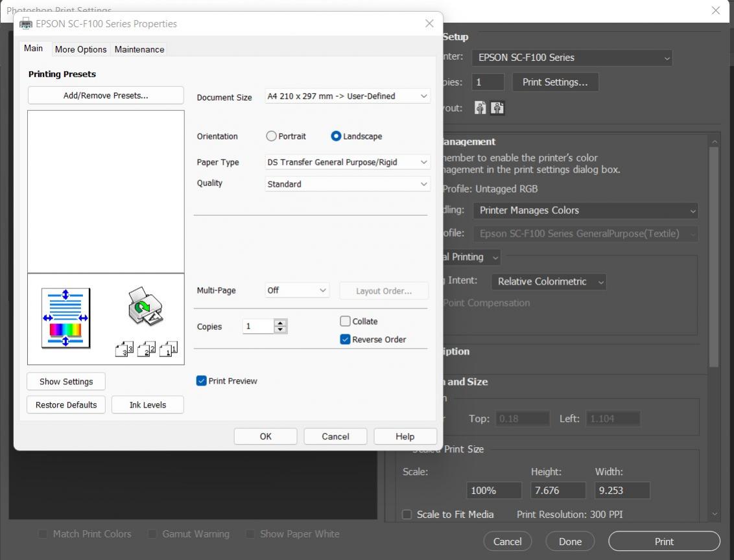Toggle the Collate checkbox
734x560 pixels.
click(345, 321)
